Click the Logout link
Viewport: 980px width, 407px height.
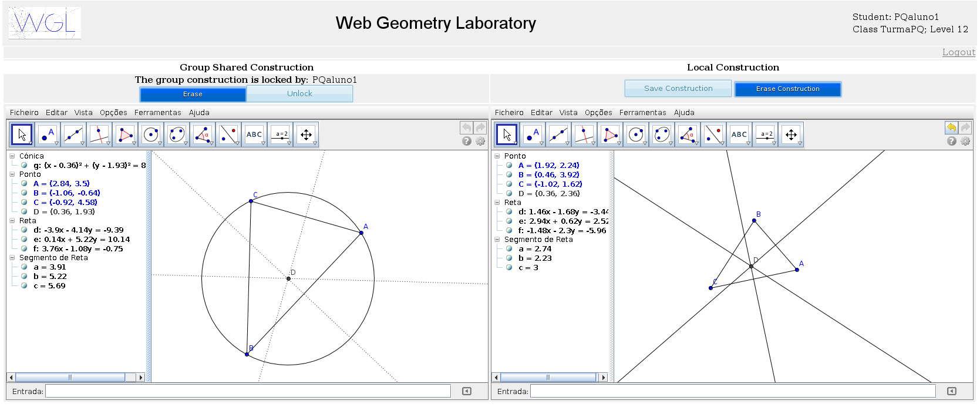[x=958, y=52]
